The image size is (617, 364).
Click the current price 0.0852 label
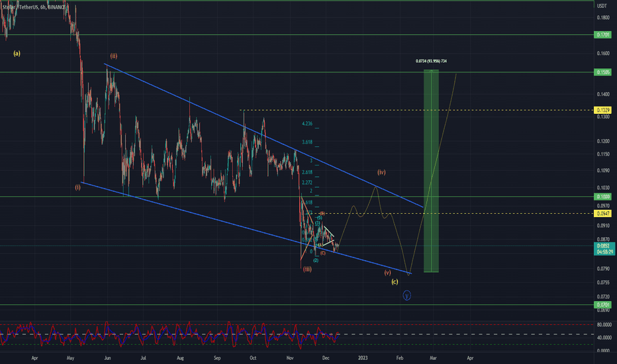coord(604,246)
